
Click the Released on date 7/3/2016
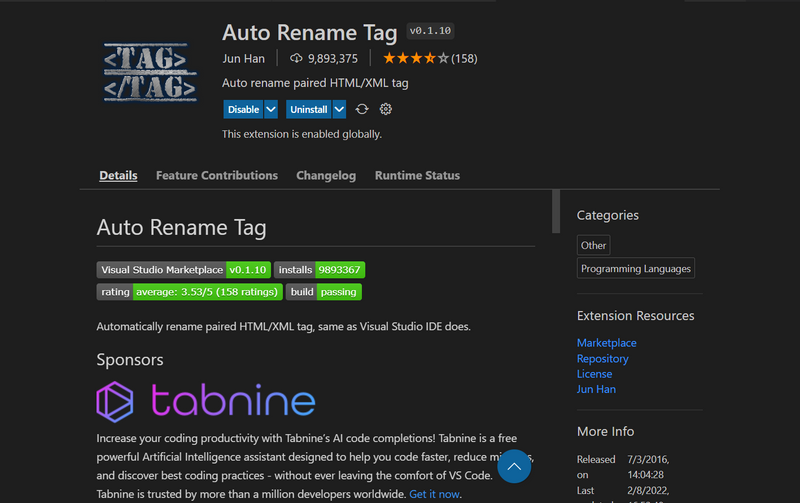coord(648,467)
